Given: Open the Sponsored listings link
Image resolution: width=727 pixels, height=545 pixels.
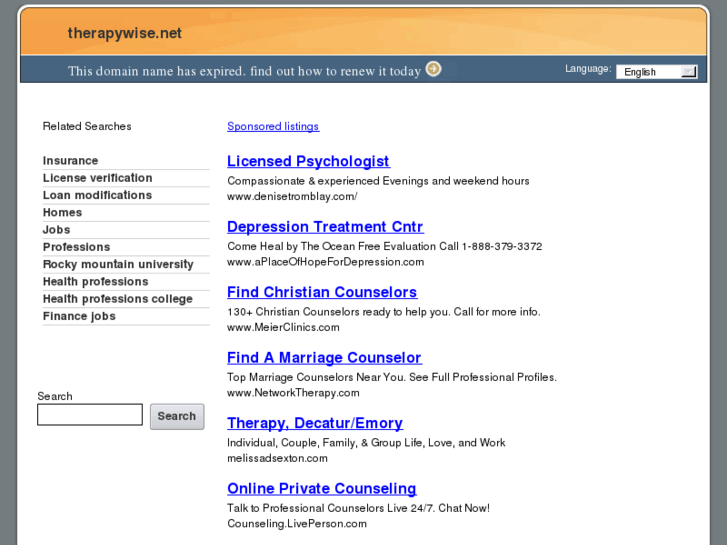Looking at the screenshot, I should tap(273, 126).
